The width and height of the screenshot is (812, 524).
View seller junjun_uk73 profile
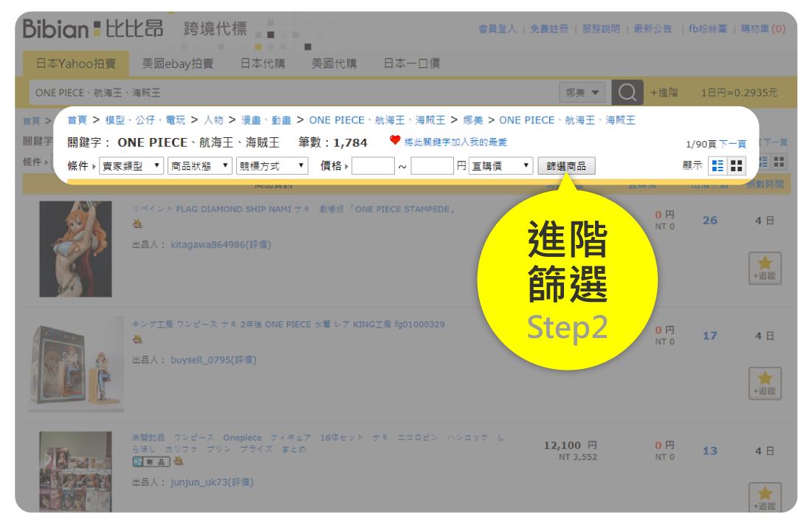(x=212, y=482)
